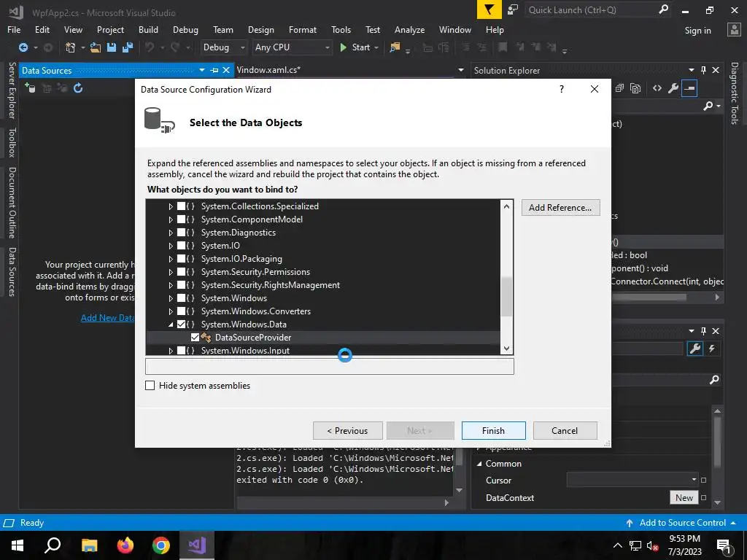Check the System.Diagnostics checkbox
The width and height of the screenshot is (747, 560).
coord(181,233)
